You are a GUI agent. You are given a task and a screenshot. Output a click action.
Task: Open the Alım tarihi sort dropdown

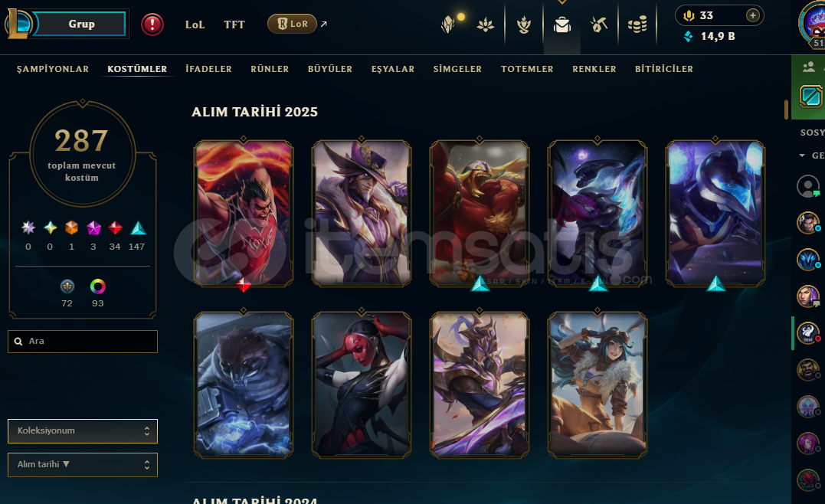coord(83,464)
